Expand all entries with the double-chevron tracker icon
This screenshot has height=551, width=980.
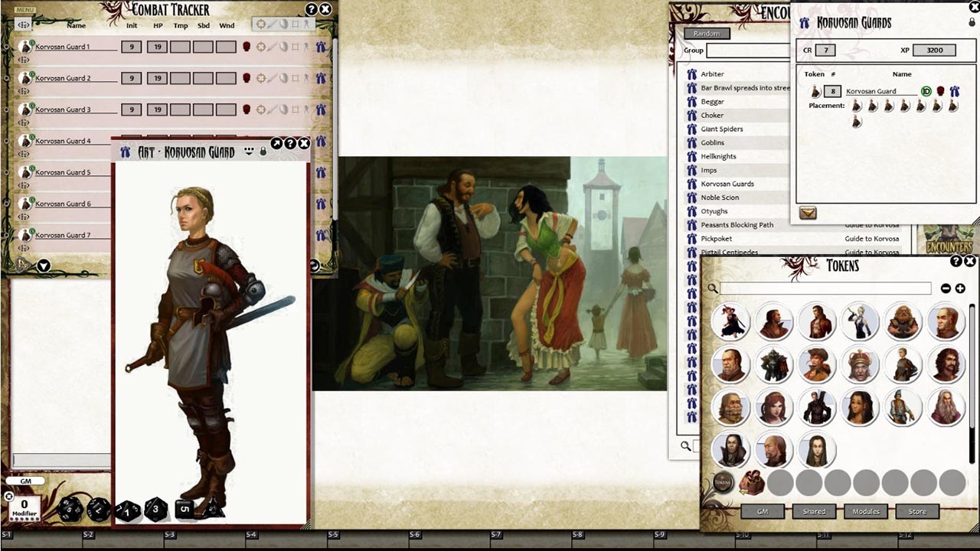coord(23,24)
